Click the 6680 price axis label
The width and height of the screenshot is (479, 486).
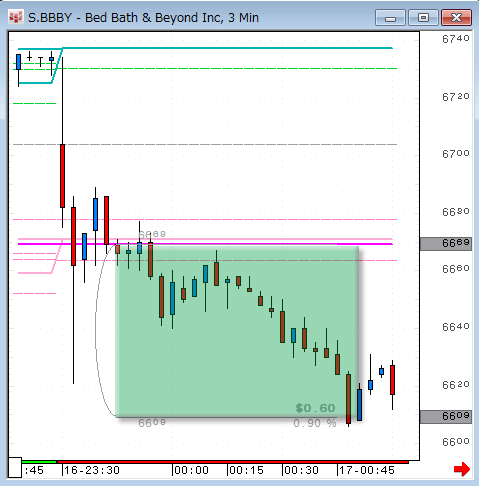(x=456, y=212)
